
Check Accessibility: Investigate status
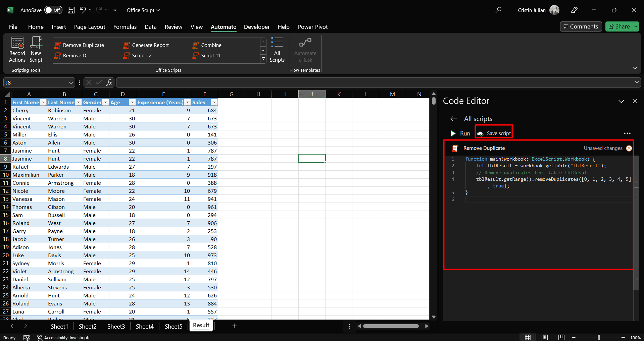click(64, 338)
